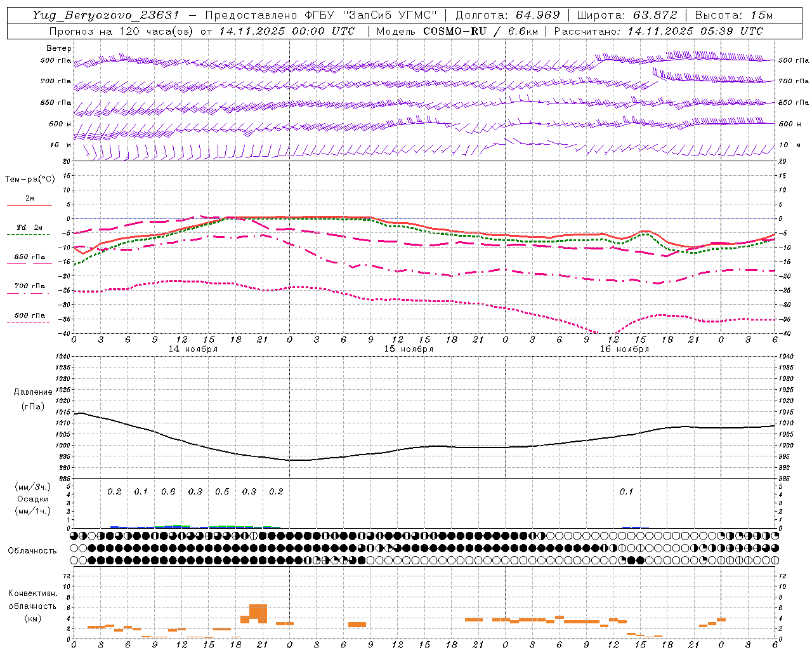
Task: Click the Тем-ра(°C) panel label
Action: [30, 180]
